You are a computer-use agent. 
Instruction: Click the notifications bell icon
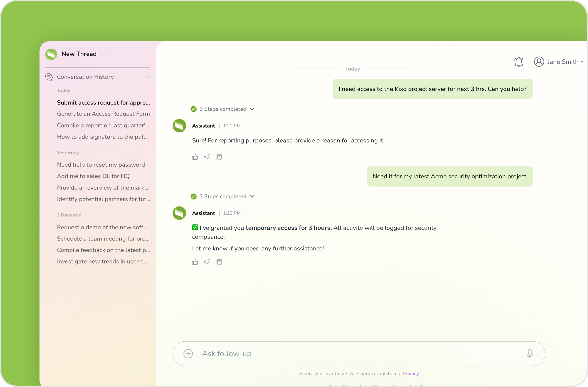pyautogui.click(x=518, y=61)
